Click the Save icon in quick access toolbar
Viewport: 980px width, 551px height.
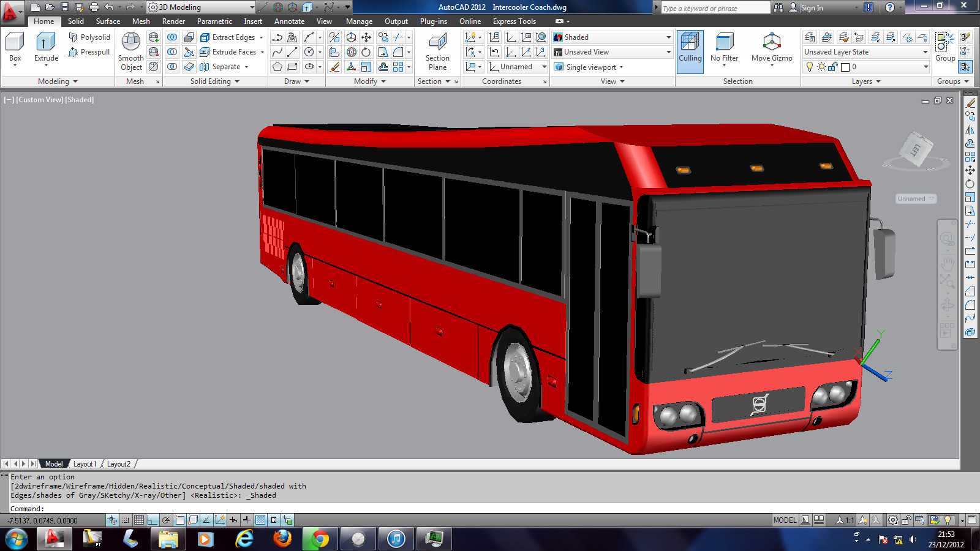pos(65,7)
